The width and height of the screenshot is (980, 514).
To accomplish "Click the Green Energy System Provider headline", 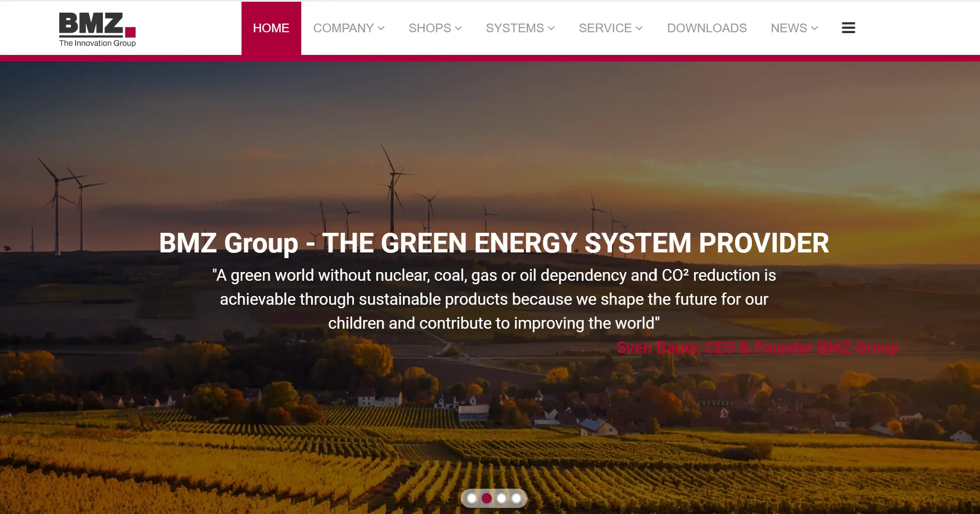I will [494, 243].
